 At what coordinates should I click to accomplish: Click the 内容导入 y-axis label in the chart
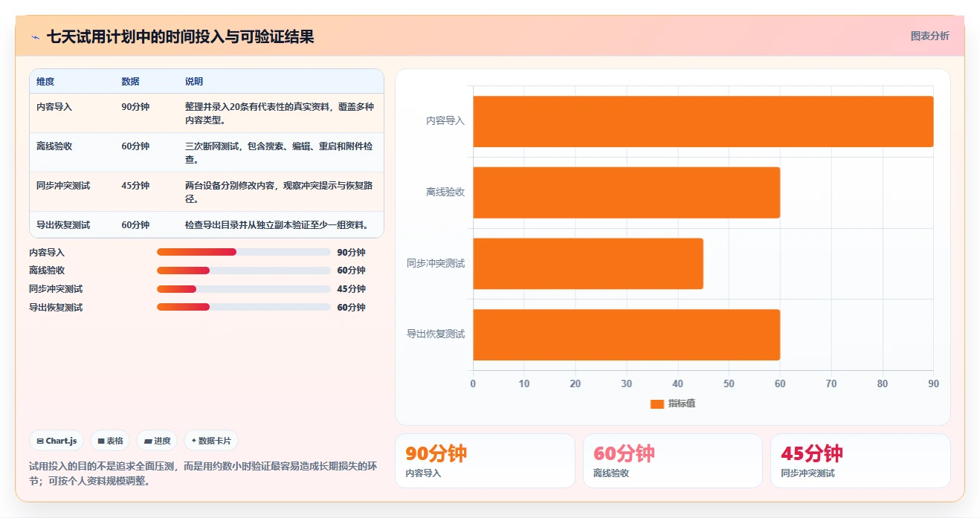coord(445,120)
